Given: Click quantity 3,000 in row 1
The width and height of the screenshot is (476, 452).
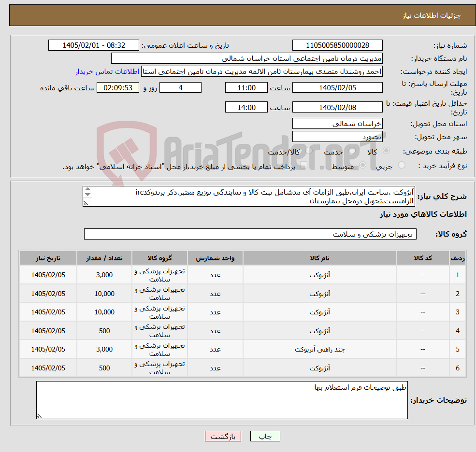Looking at the screenshot, I should [x=104, y=275].
